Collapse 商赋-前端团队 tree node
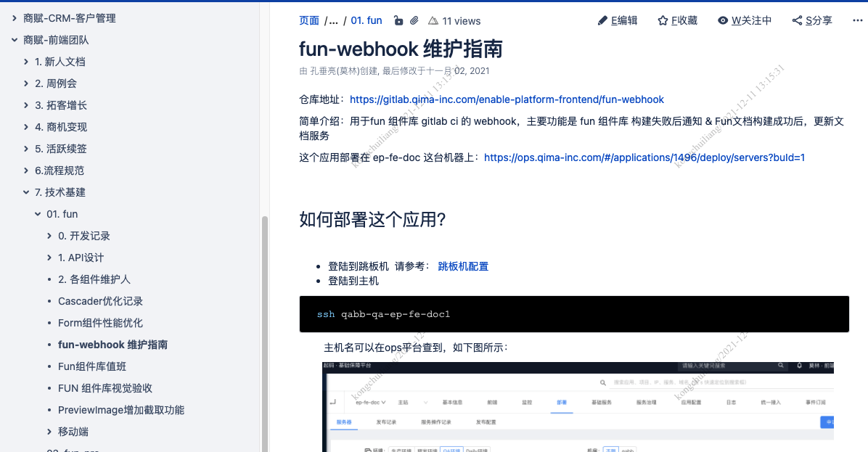The image size is (868, 452). (15, 40)
